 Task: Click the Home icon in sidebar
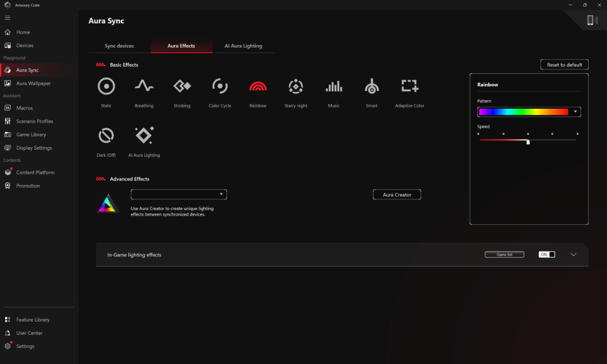pyautogui.click(x=8, y=32)
